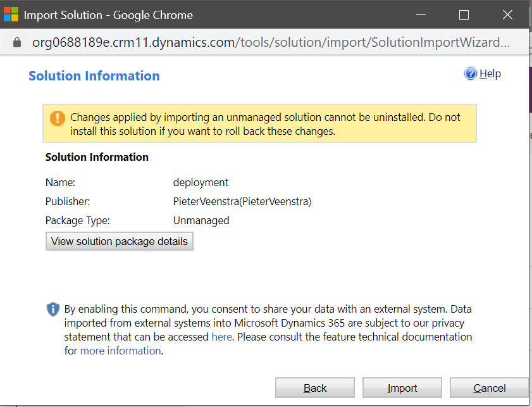Click the 'Name:' field label
Image resolution: width=532 pixels, height=407 pixels.
pyautogui.click(x=60, y=183)
